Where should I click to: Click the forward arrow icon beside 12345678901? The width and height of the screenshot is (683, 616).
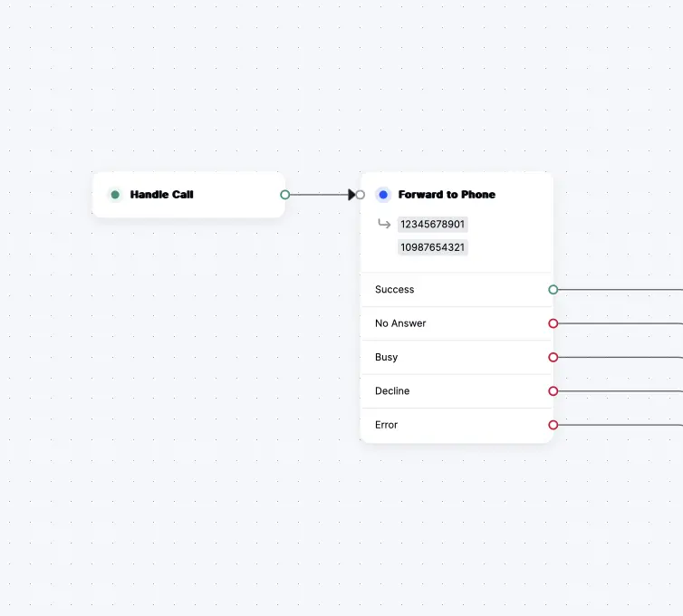click(x=384, y=224)
